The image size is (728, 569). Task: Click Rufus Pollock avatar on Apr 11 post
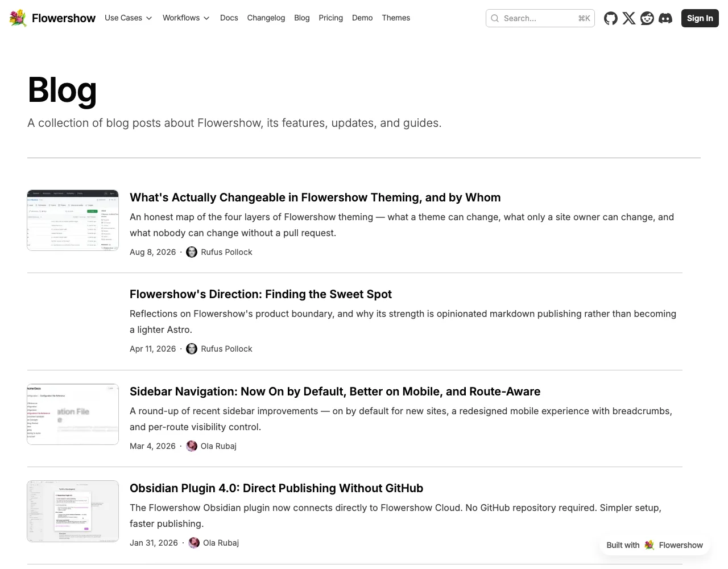pos(192,349)
